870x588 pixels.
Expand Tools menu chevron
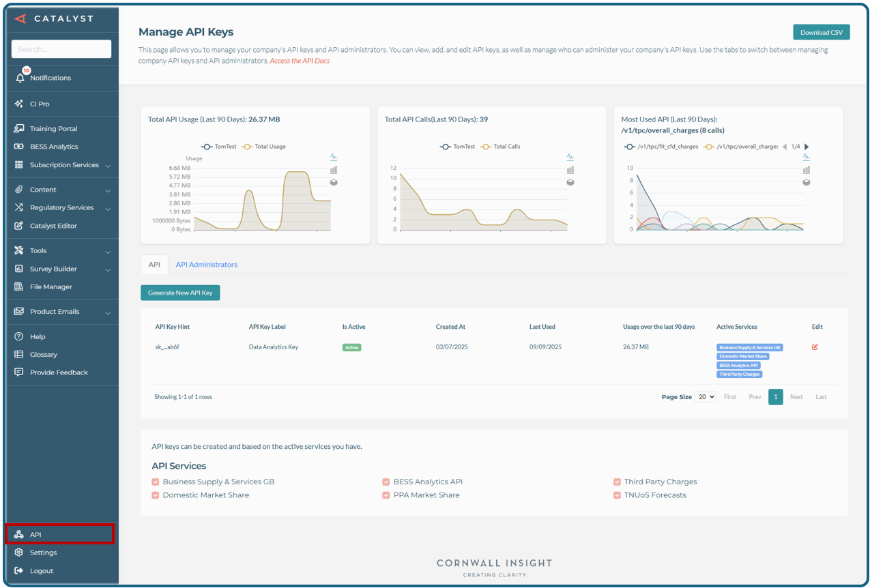[108, 252]
